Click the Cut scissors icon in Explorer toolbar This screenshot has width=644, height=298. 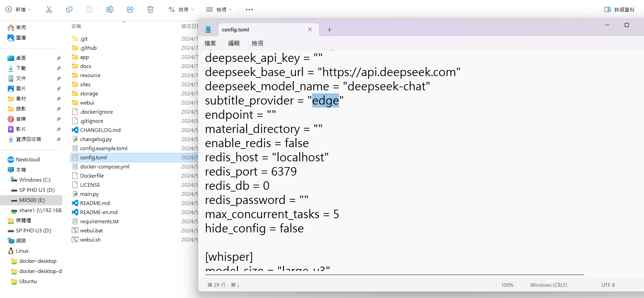[x=49, y=9]
